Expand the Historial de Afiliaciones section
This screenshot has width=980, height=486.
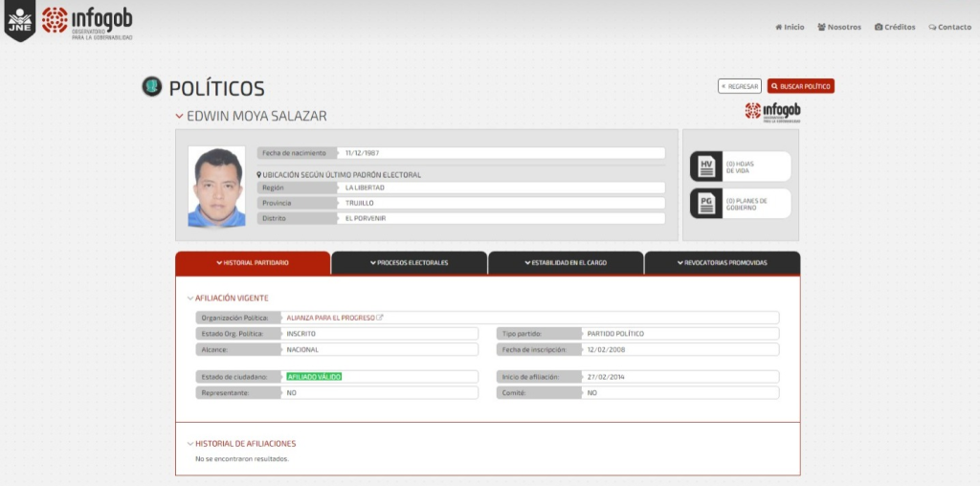[189, 444]
